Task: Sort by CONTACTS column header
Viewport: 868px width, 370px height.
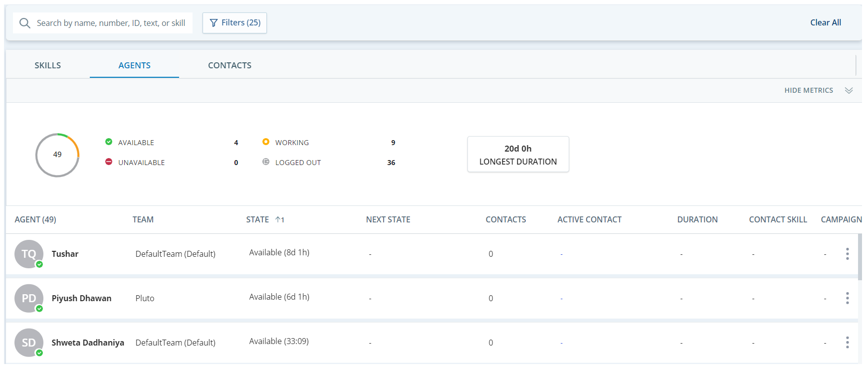Action: (506, 219)
